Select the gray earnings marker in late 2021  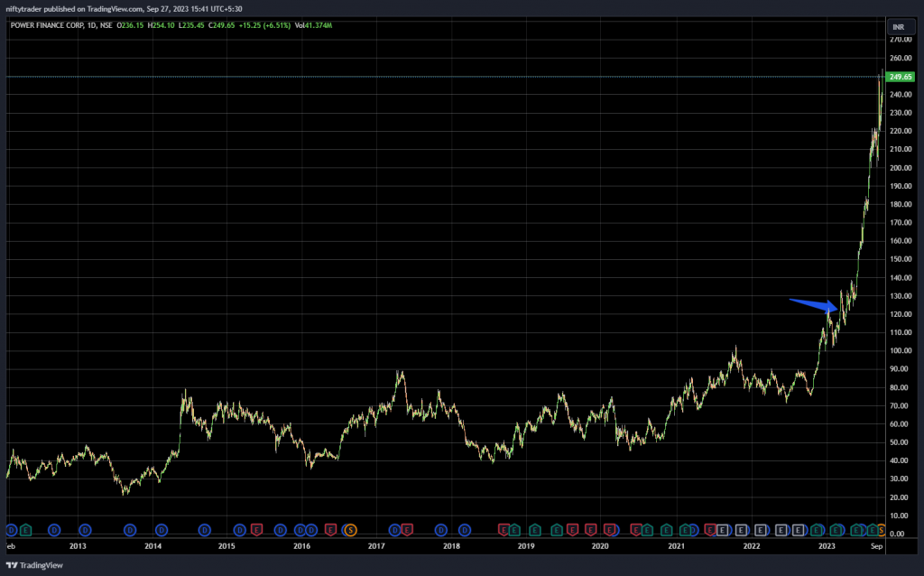(742, 530)
